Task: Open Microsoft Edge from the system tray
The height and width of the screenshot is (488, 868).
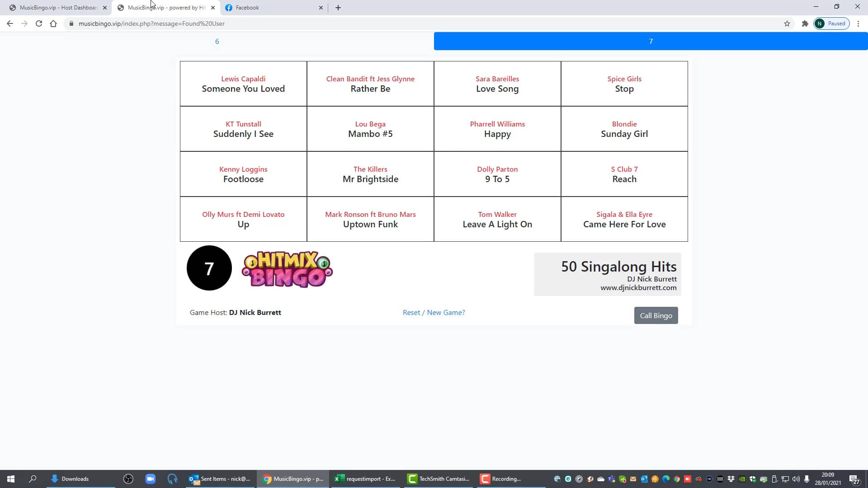Action: click(665, 479)
